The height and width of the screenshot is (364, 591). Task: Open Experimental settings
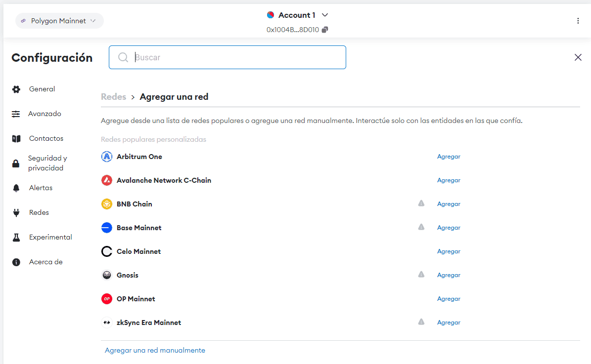click(50, 237)
